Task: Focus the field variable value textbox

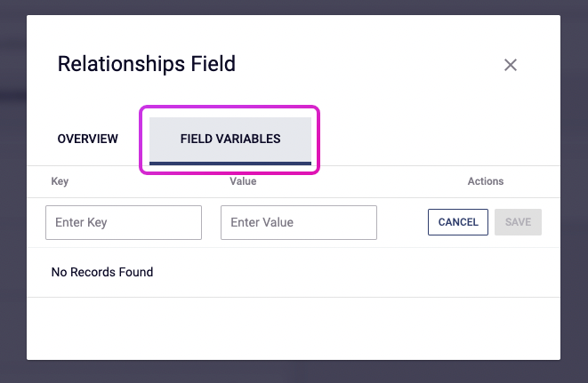Action: [x=299, y=222]
